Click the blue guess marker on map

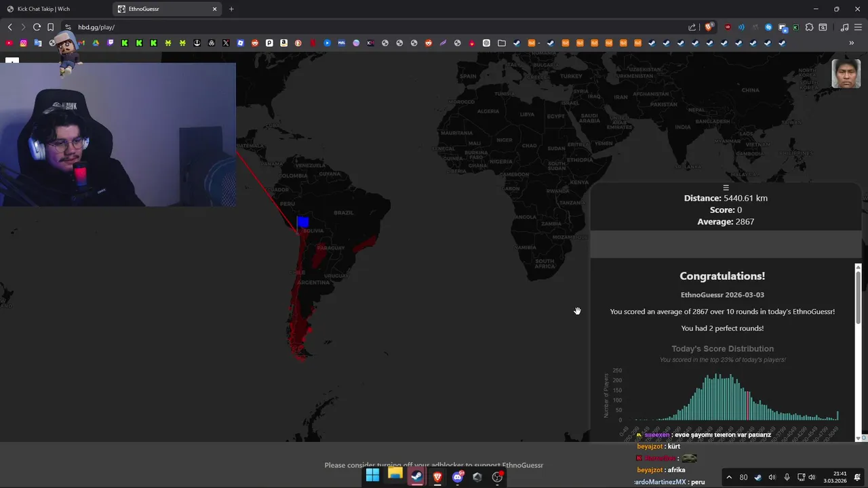(x=303, y=222)
